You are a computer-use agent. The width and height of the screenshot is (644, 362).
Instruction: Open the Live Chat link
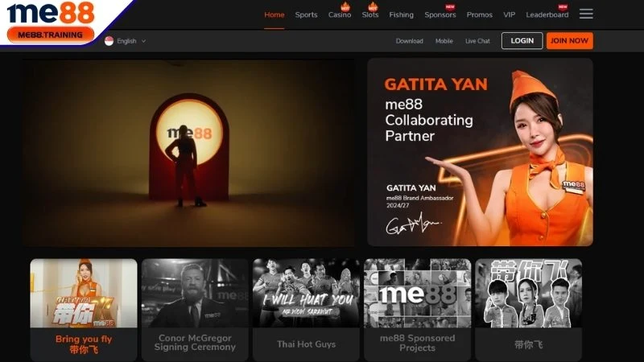(x=477, y=41)
